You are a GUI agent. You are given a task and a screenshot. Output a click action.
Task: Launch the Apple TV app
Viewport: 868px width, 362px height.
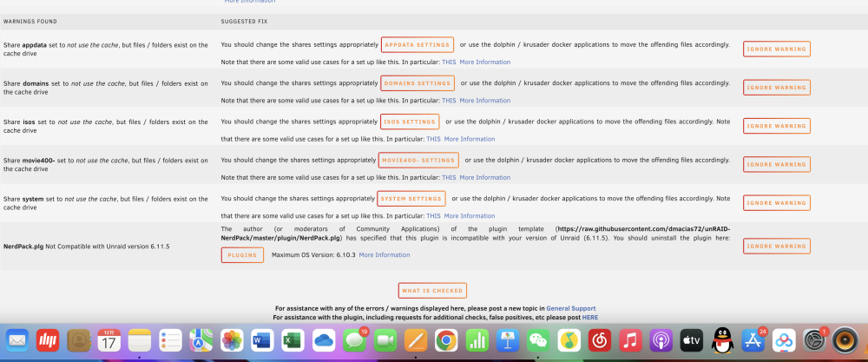point(692,340)
